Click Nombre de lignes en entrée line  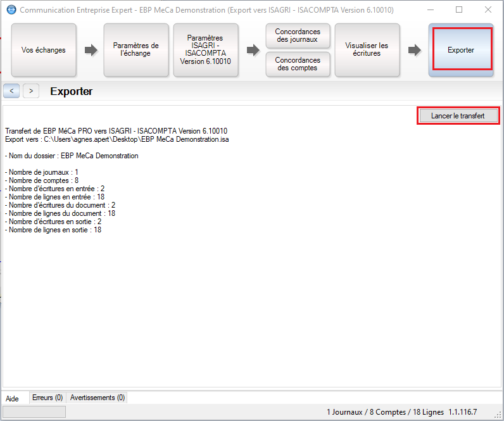point(55,197)
